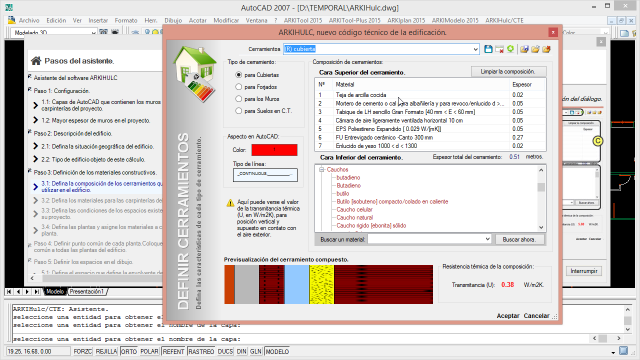Viewport: 640px width, 360px height.
Task: Select 'para Suelos en C.T.' radio button
Action: pyautogui.click(x=239, y=111)
